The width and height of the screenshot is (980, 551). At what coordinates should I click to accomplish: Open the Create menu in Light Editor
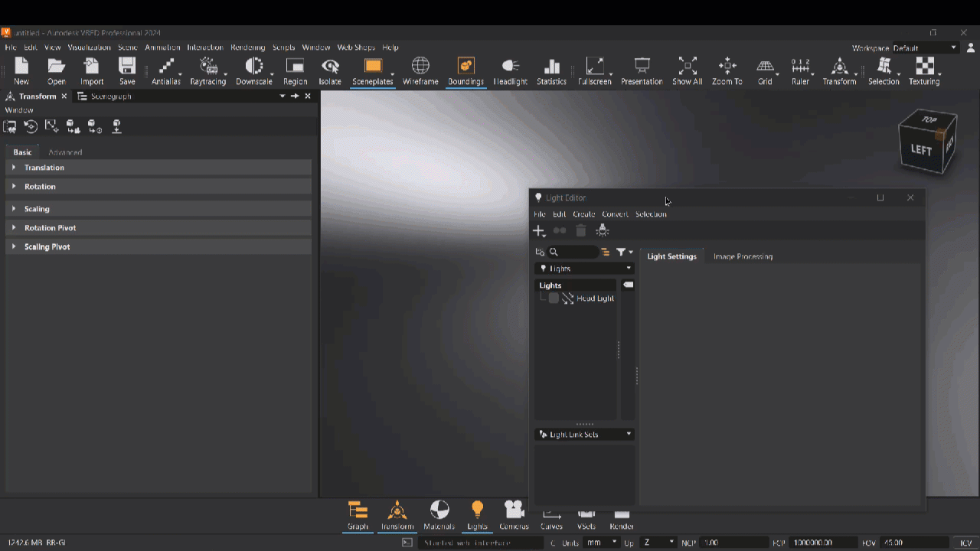click(583, 214)
